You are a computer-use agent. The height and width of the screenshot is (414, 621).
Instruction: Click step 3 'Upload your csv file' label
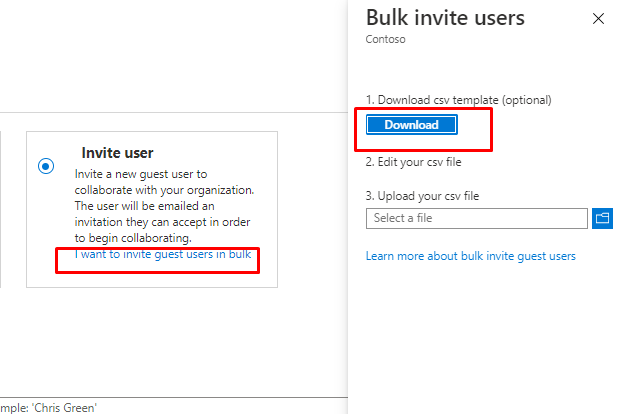[422, 196]
